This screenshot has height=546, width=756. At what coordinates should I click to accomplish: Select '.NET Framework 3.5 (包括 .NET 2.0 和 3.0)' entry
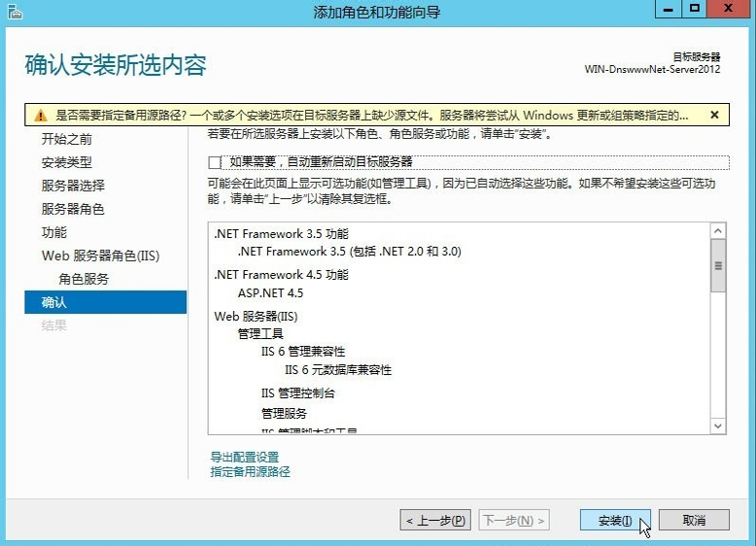pyautogui.click(x=350, y=252)
